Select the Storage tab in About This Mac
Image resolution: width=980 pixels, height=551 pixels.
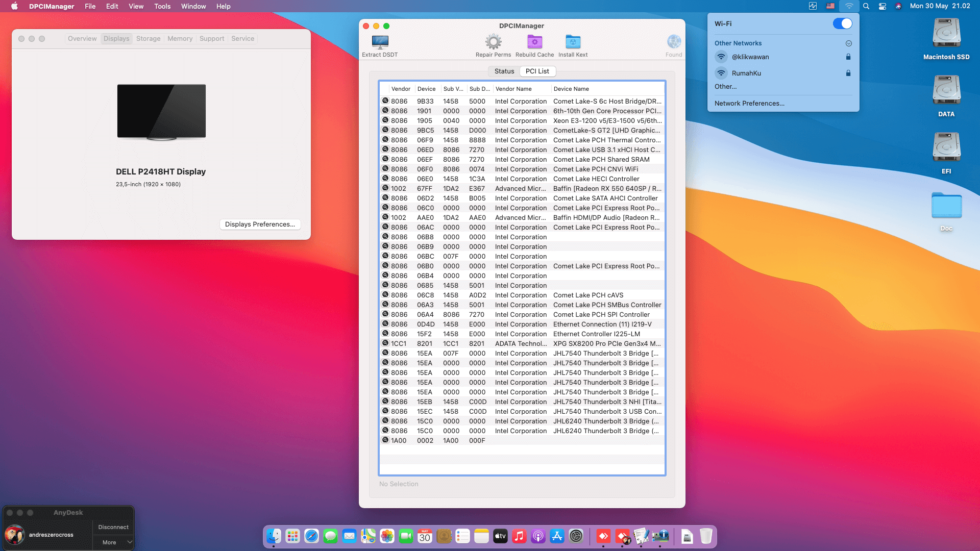point(148,39)
